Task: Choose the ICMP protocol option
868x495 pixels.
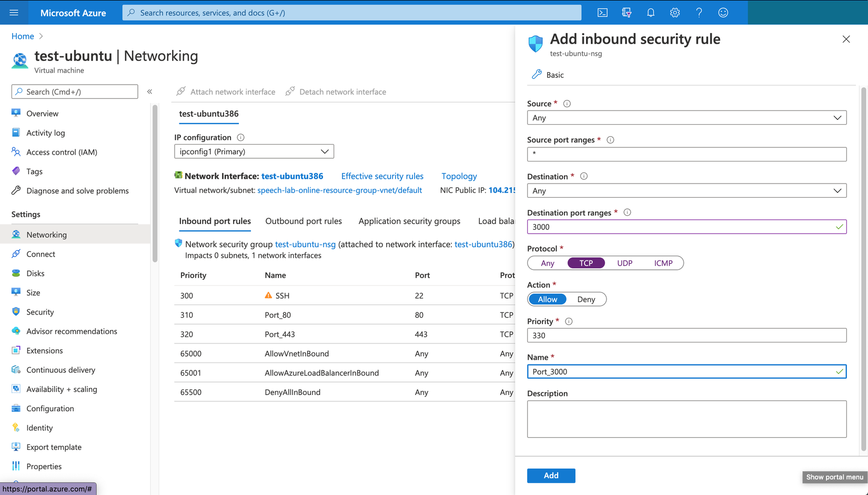Action: point(663,263)
